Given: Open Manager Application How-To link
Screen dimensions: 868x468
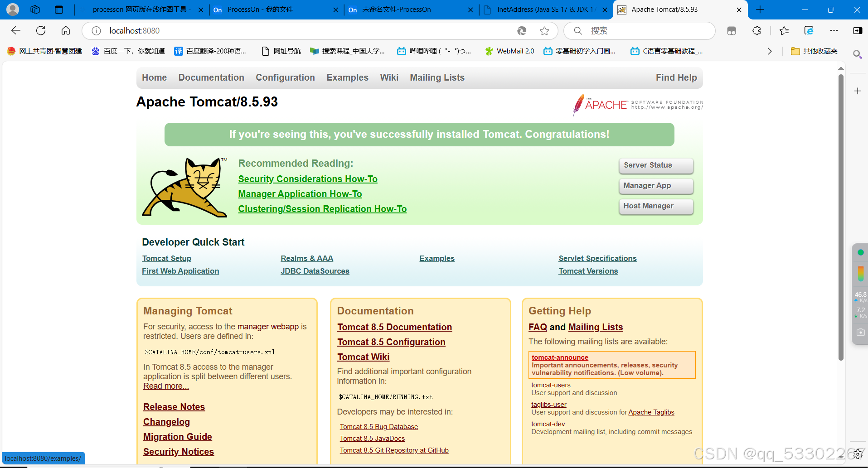Looking at the screenshot, I should pos(300,194).
